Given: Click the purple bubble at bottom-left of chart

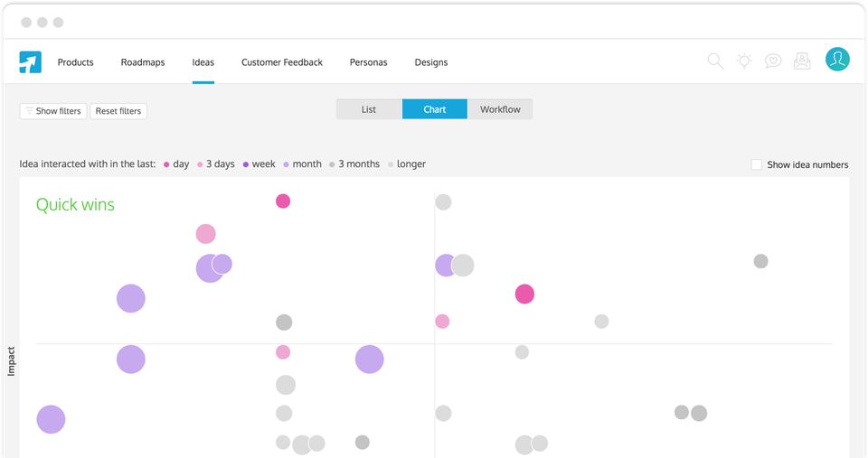Looking at the screenshot, I should coord(51,419).
